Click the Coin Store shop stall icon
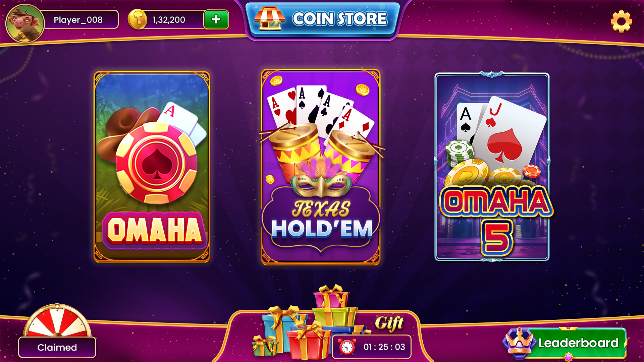This screenshot has width=644, height=362. (x=269, y=19)
